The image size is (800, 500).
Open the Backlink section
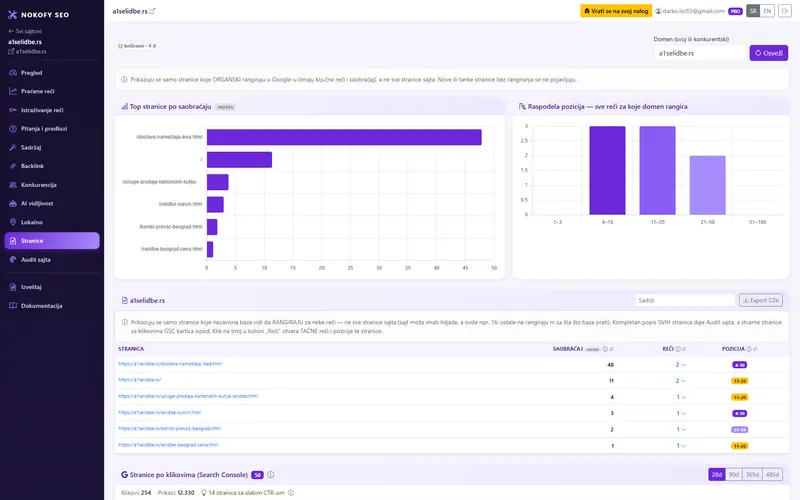52,166
